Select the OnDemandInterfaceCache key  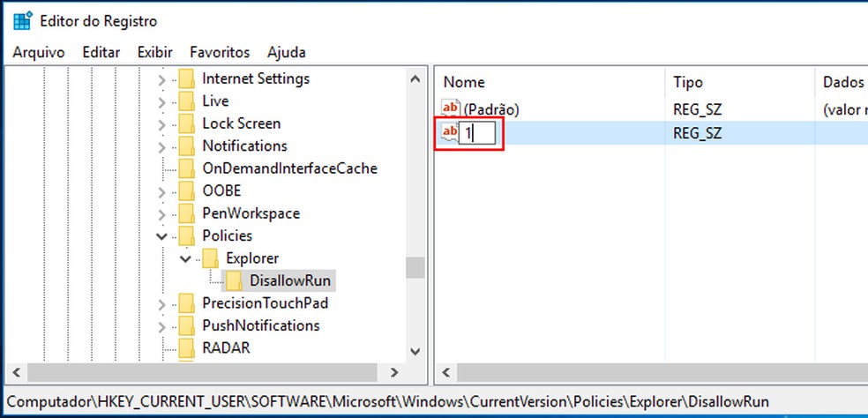(x=289, y=168)
